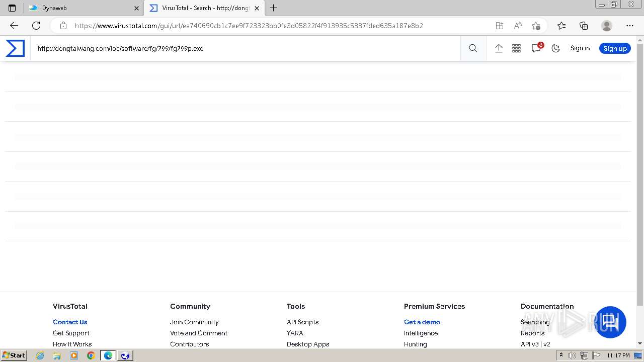
Task: Open Contributors link
Action: (x=189, y=344)
